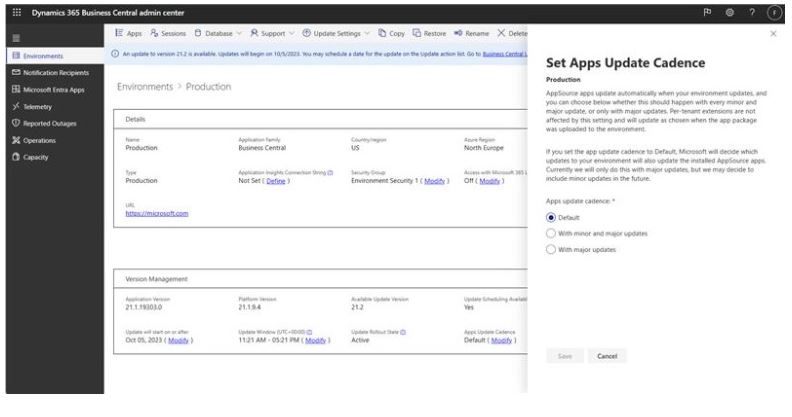Select With minor and major updates option
This screenshot has height=417, width=792.
(x=551, y=233)
